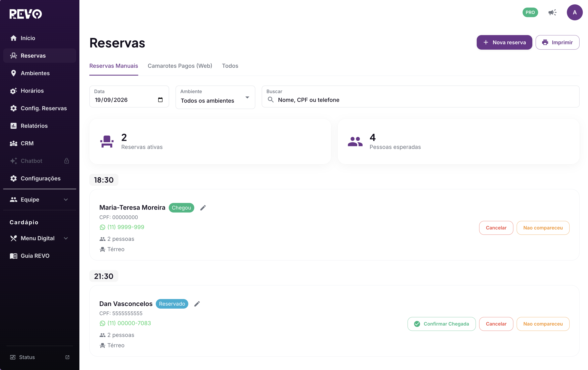Open WhatsApp number (11) 9999-999

tap(122, 227)
